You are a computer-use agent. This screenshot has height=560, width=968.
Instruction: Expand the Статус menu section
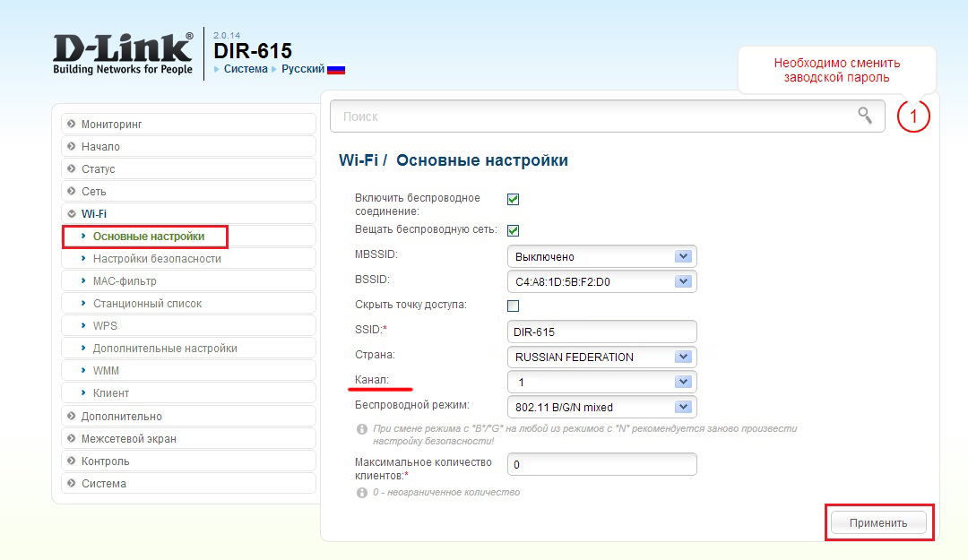(x=188, y=168)
